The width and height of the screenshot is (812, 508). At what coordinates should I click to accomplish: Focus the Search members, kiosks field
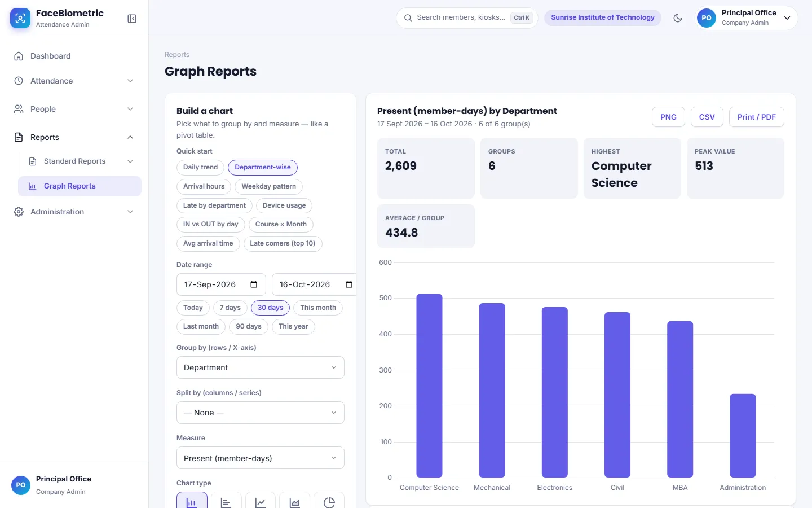click(467, 17)
